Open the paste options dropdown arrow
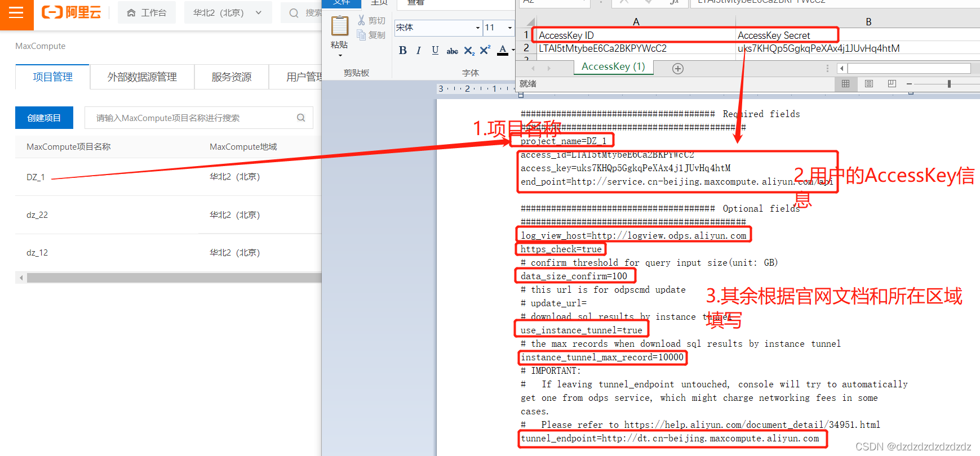This screenshot has width=980, height=456. (340, 55)
